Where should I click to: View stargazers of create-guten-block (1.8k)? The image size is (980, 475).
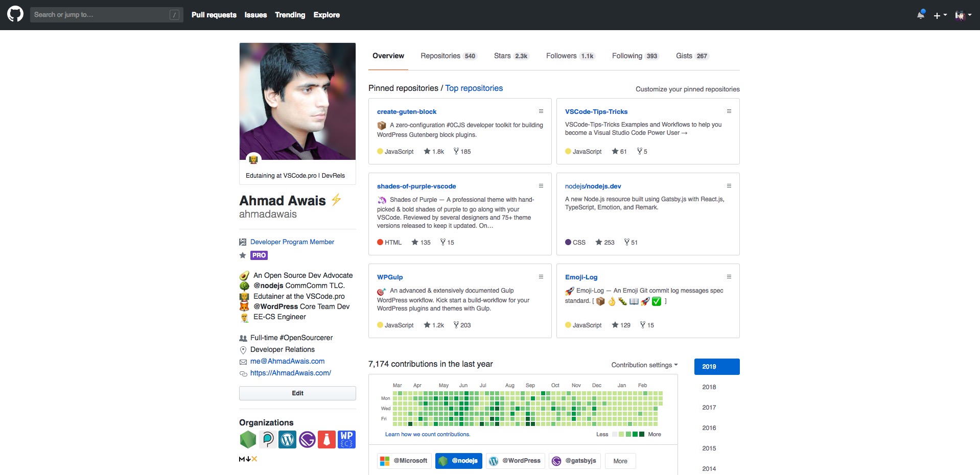tap(434, 151)
